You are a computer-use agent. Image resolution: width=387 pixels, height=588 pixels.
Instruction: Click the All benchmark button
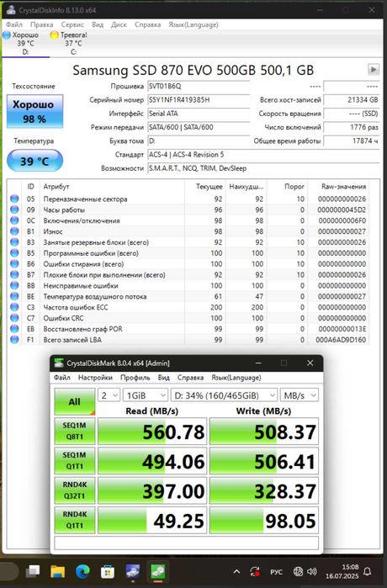75,401
